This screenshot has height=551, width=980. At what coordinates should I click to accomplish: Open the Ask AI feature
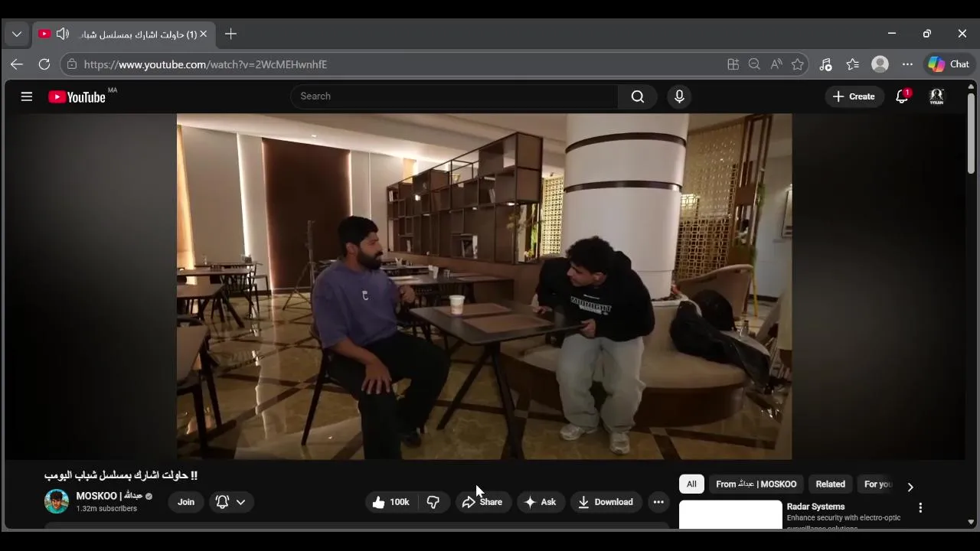(541, 502)
